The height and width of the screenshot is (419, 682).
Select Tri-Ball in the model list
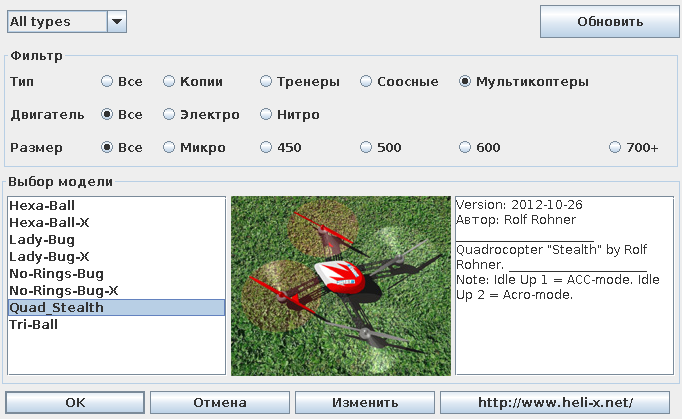(x=117, y=324)
